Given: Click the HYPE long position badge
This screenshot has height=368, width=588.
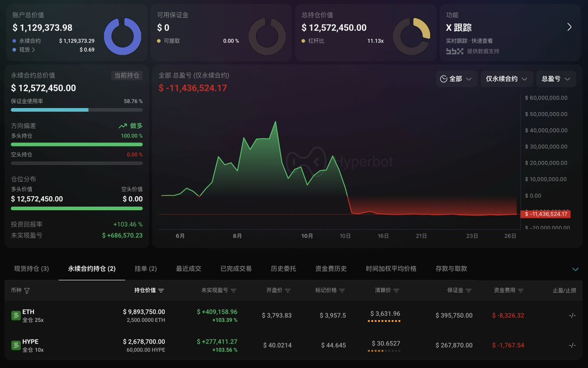Looking at the screenshot, I should 16,345.
